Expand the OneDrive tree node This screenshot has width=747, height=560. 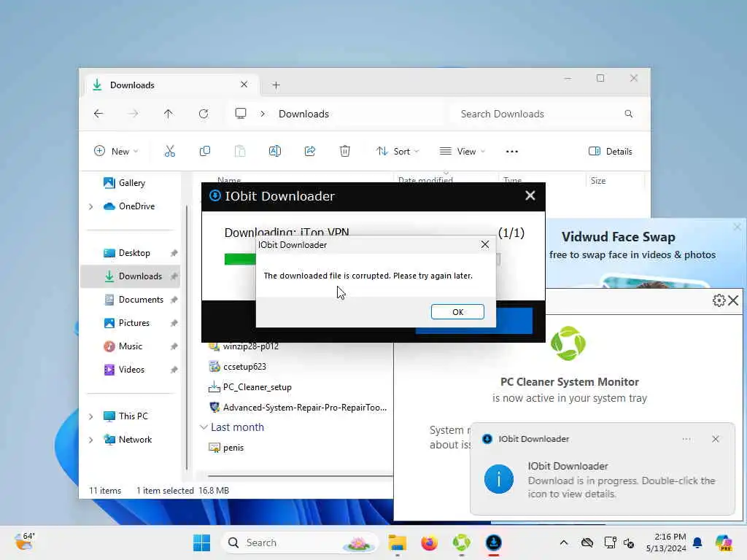[x=91, y=206]
